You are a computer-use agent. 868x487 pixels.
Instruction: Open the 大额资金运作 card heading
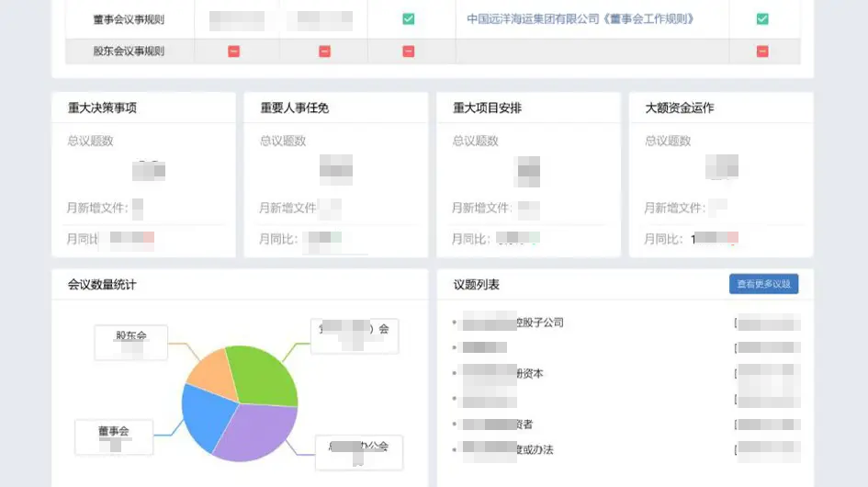[679, 108]
